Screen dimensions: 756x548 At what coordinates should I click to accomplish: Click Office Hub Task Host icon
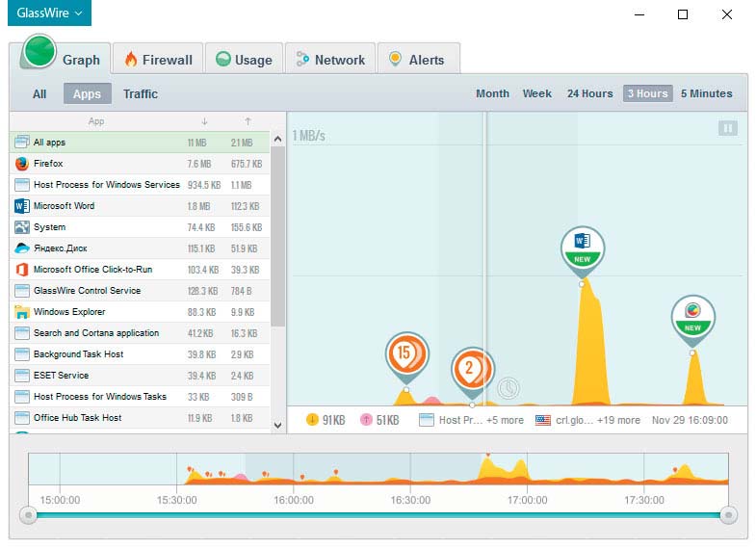click(x=22, y=418)
